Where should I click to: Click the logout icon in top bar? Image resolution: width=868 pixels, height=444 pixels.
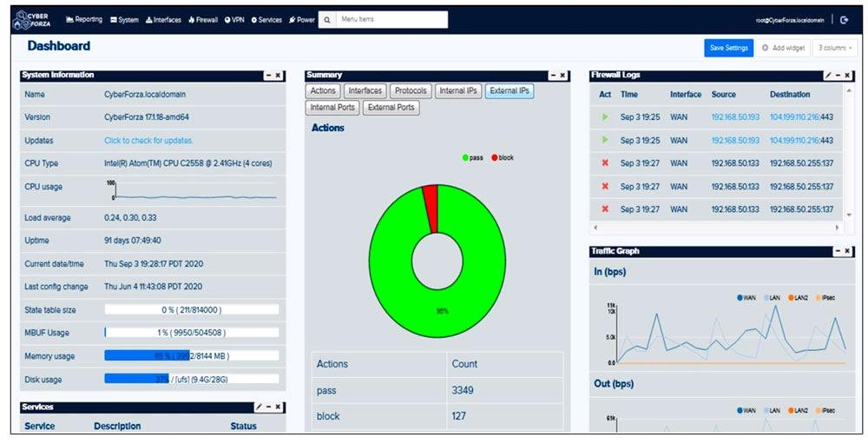(x=845, y=20)
